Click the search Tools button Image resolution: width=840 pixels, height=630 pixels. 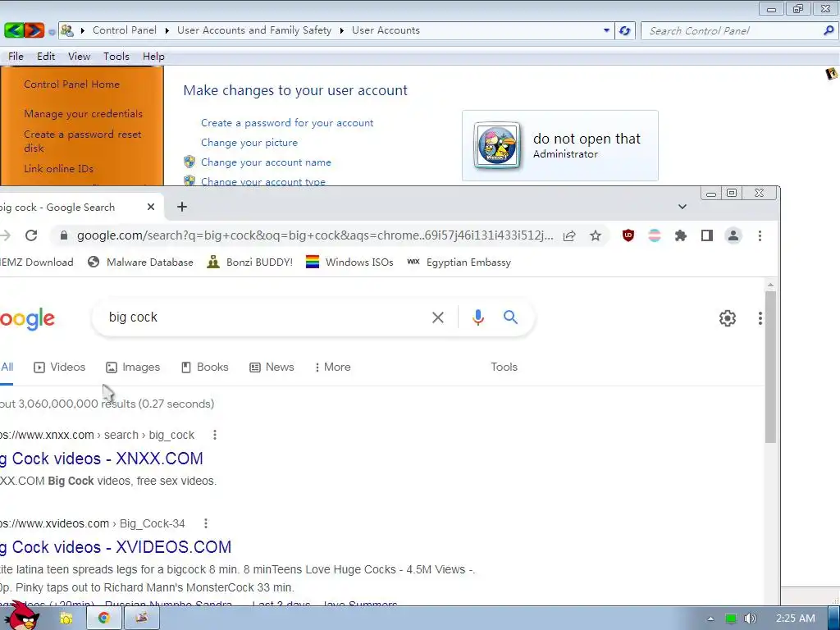click(504, 367)
